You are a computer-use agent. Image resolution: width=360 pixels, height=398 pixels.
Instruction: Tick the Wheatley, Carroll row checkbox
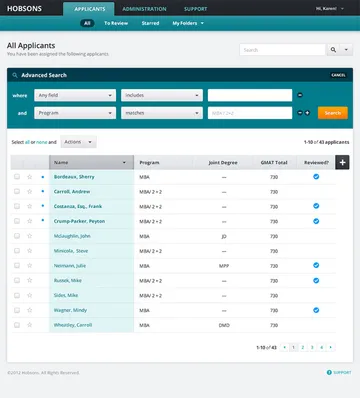(17, 325)
